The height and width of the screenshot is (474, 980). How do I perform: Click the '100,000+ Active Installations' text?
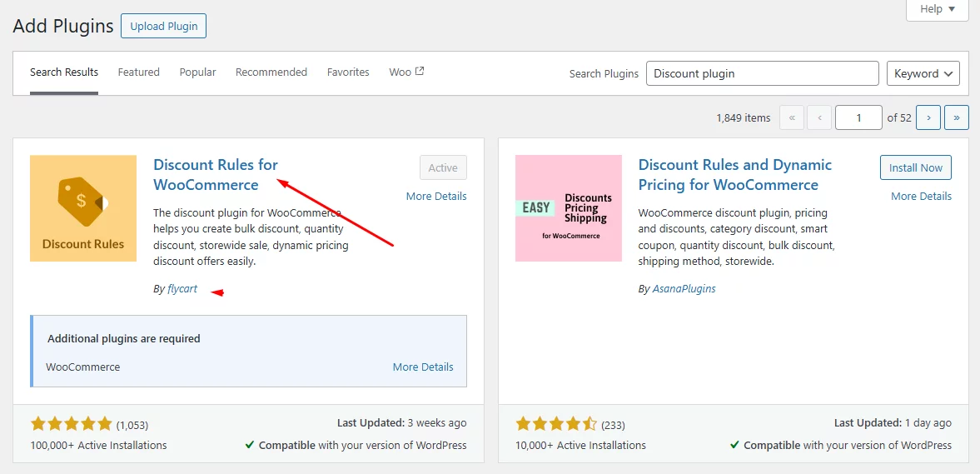point(99,445)
